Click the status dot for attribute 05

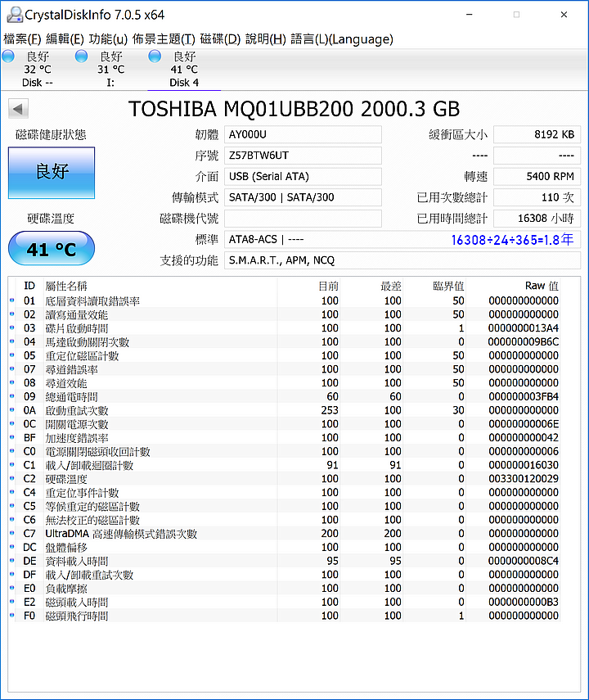point(12,355)
